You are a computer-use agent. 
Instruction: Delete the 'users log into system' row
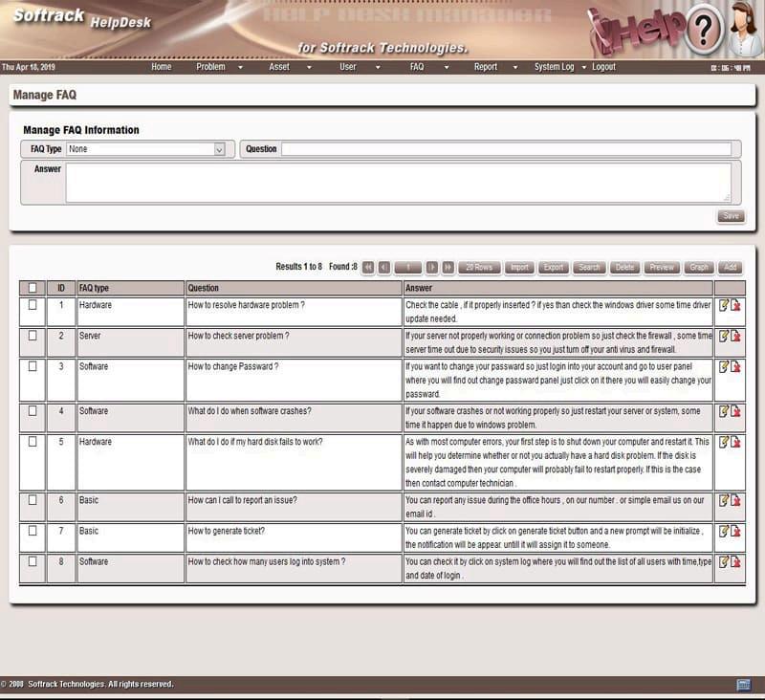click(x=735, y=562)
